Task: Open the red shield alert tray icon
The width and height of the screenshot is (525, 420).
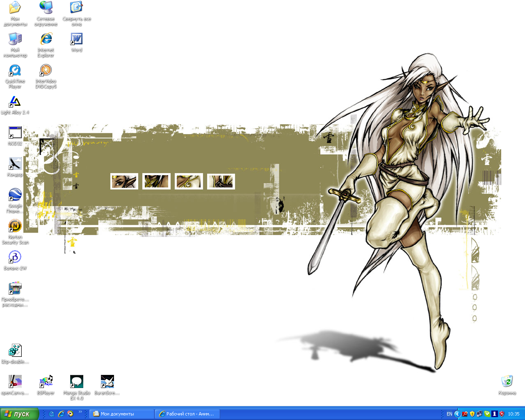Action: click(502, 414)
